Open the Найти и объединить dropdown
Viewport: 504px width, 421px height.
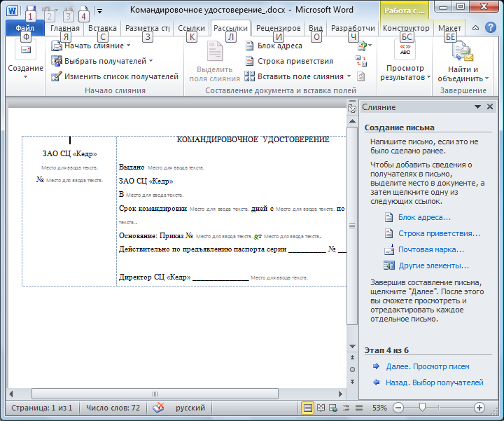pos(463,61)
